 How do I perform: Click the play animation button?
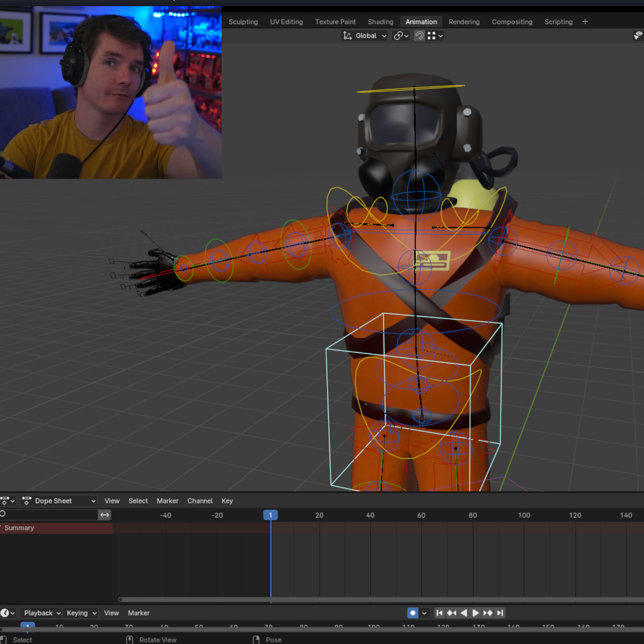point(476,613)
